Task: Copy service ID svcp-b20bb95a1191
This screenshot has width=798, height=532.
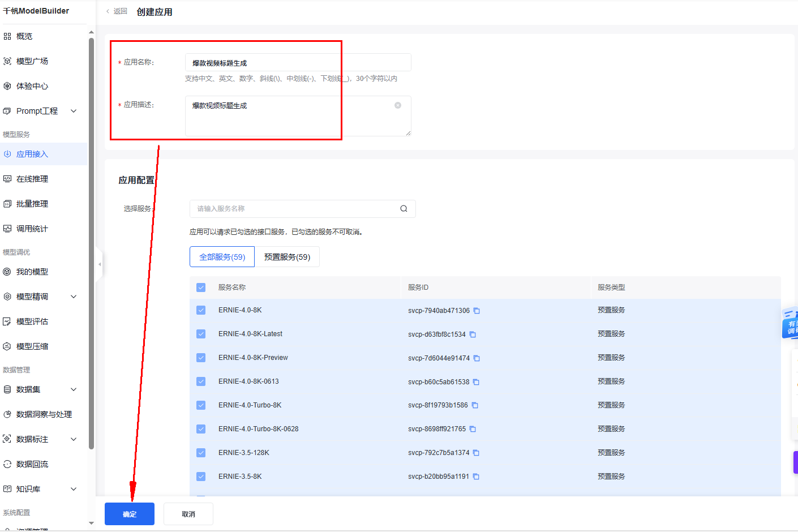Action: pyautogui.click(x=476, y=477)
